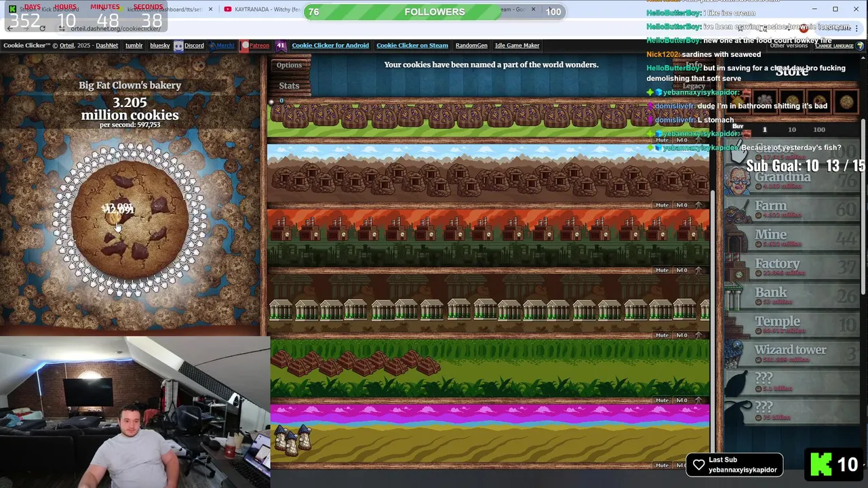Buy a Grandma from the store
This screenshot has width=868, height=488.
point(792,181)
